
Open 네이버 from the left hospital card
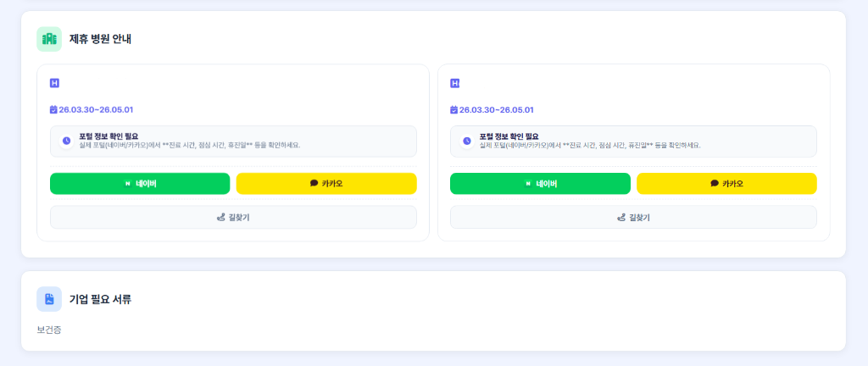140,183
